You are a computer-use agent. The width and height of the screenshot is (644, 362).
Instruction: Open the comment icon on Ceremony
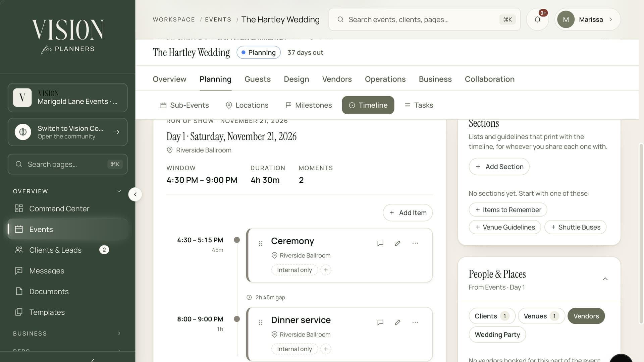click(x=380, y=243)
